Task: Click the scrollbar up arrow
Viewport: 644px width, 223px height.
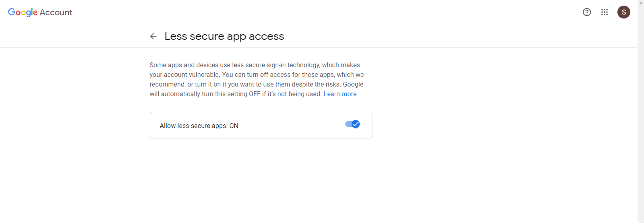Action: [641, 2]
